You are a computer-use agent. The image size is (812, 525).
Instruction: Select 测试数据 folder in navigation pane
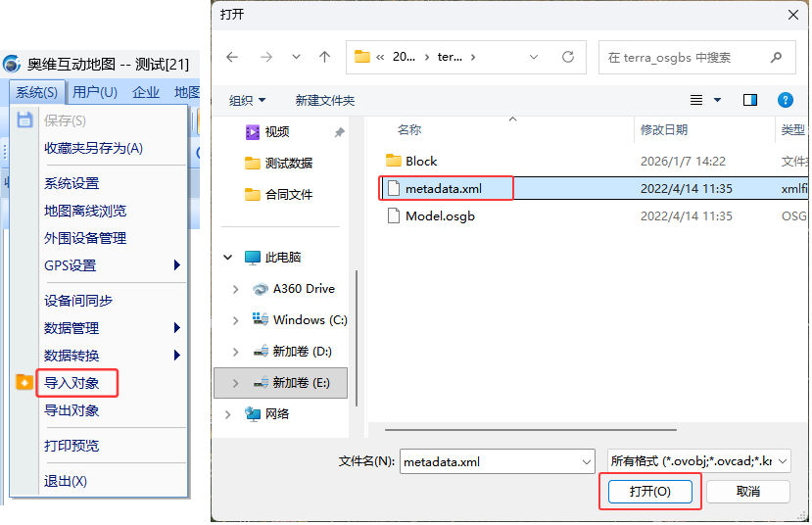click(x=278, y=164)
